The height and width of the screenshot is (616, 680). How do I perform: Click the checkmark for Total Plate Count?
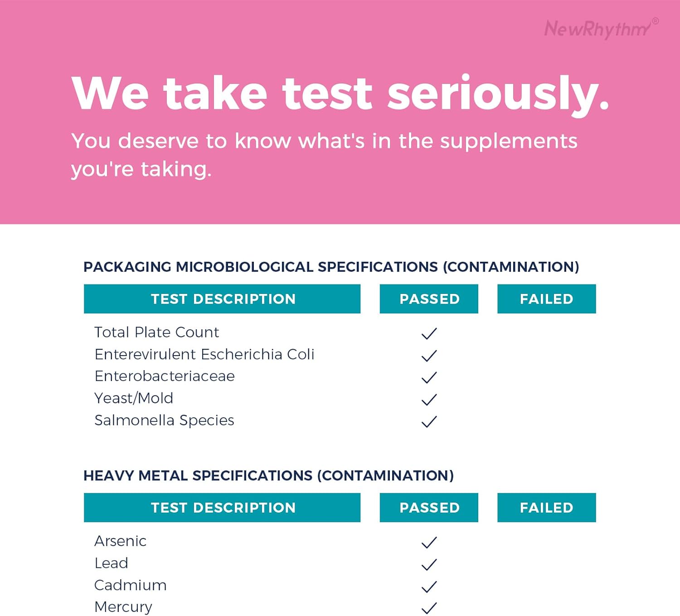click(x=429, y=333)
